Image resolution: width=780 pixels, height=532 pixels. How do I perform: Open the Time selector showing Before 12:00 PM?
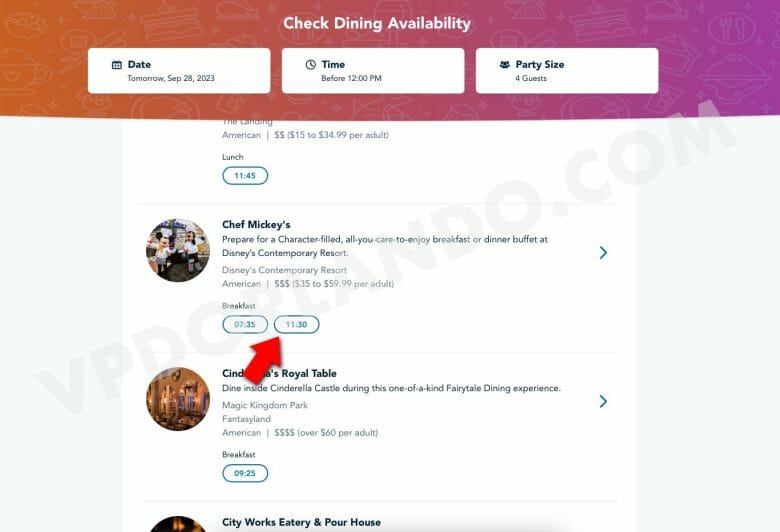tap(373, 71)
